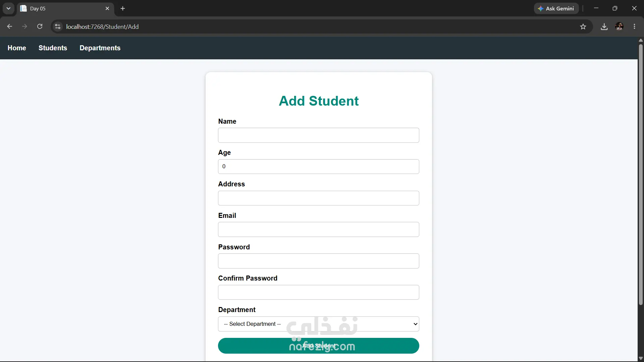Expand the tab search chevron
The width and height of the screenshot is (644, 362).
point(8,8)
